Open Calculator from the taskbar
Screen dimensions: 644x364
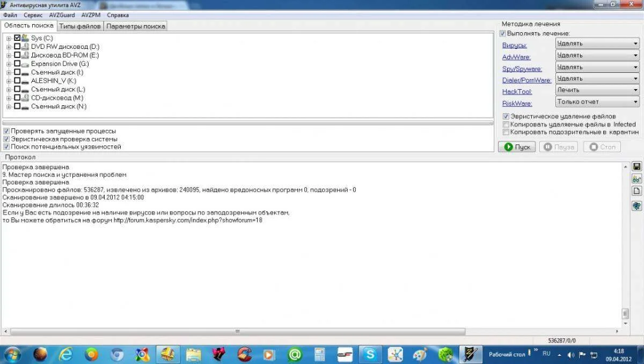pos(319,354)
